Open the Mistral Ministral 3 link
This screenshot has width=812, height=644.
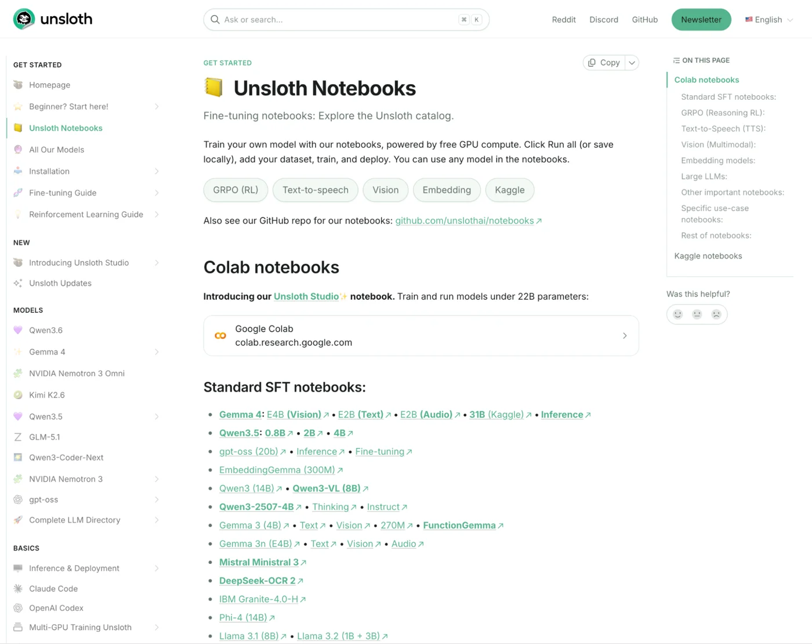263,562
